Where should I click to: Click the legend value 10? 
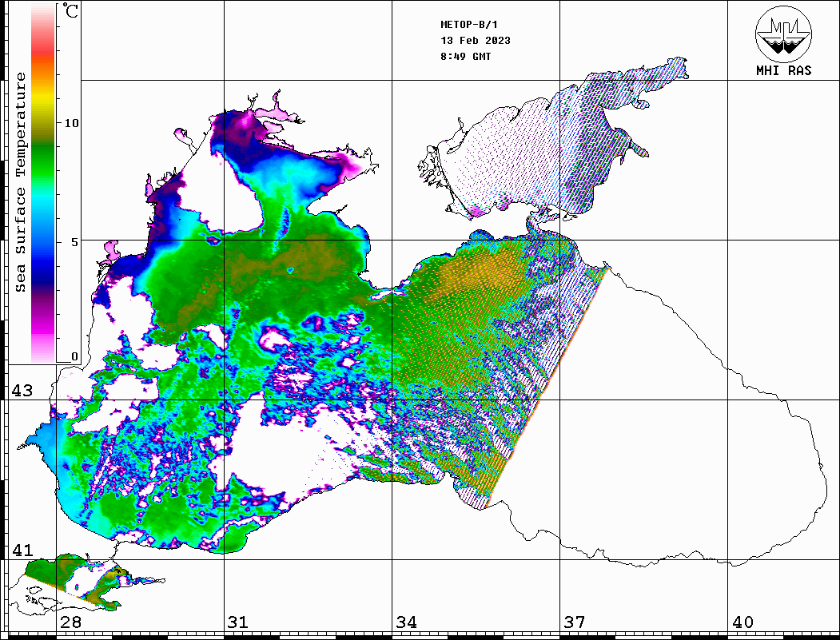click(x=71, y=123)
